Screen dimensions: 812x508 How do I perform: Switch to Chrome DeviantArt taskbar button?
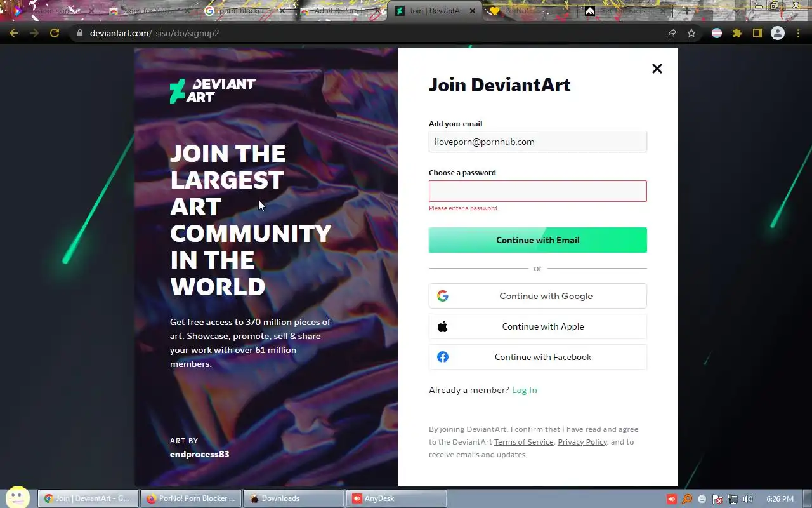(x=88, y=498)
